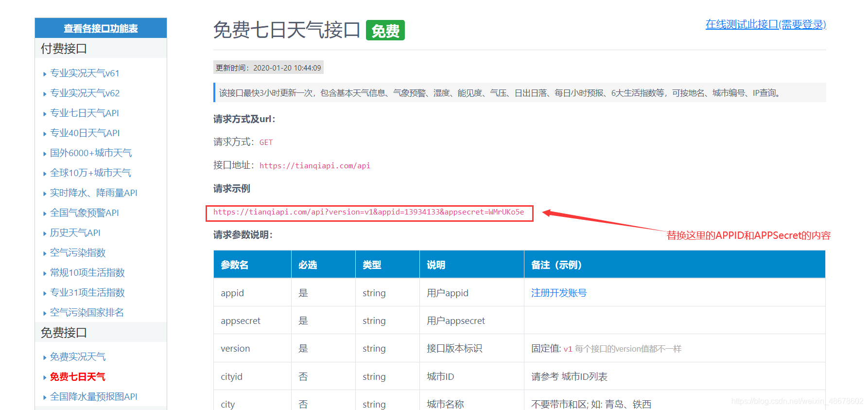Click the 不要带市和区 note in city row
Screen dimensions: 868x410
pyautogui.click(x=591, y=404)
